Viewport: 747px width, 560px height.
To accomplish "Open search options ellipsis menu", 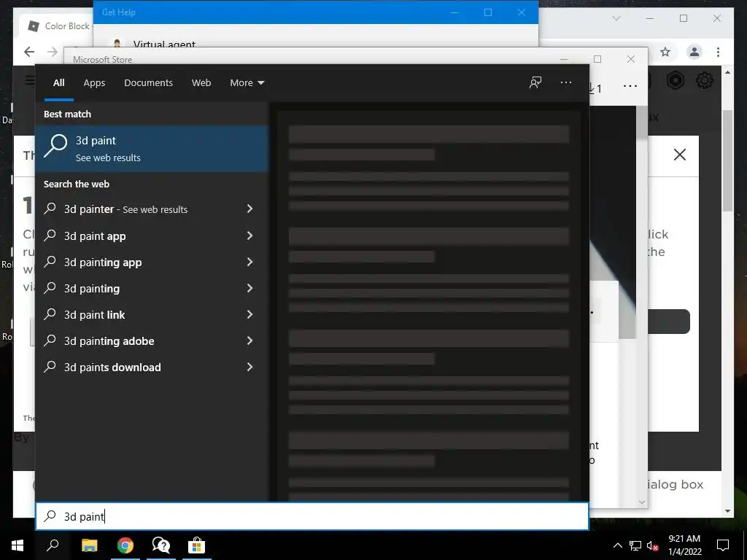I will pyautogui.click(x=566, y=83).
